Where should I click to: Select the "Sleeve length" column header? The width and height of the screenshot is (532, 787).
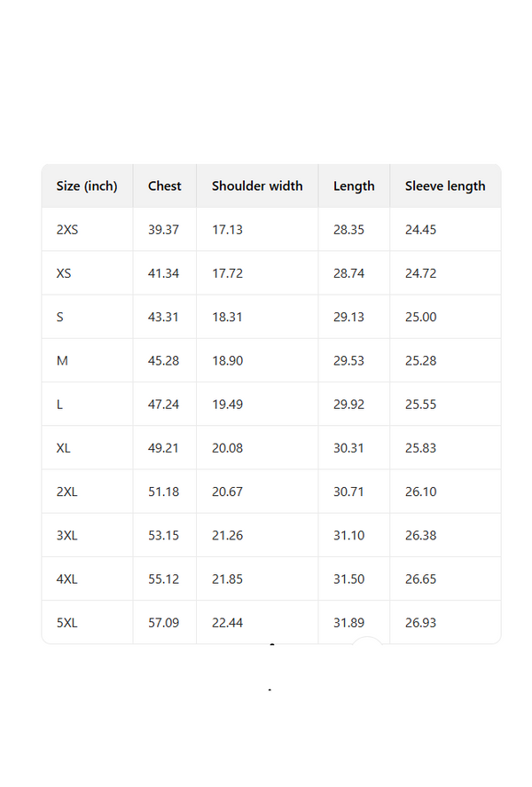pos(445,186)
